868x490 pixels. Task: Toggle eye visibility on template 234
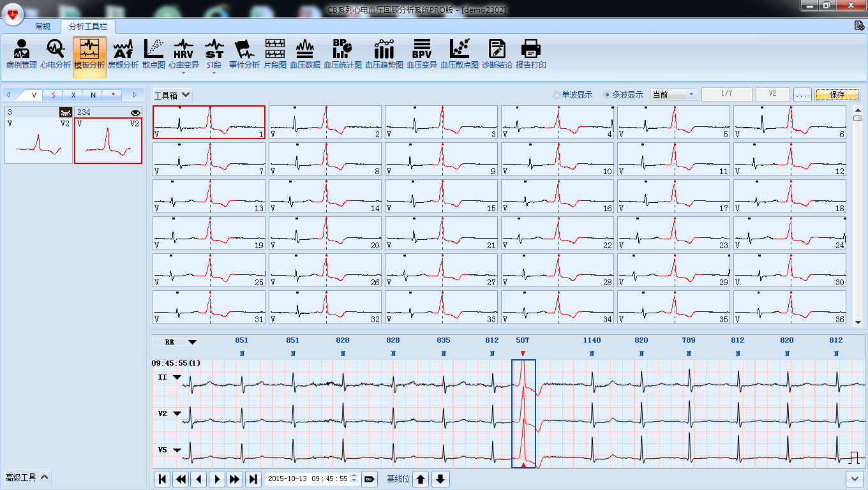pos(135,112)
